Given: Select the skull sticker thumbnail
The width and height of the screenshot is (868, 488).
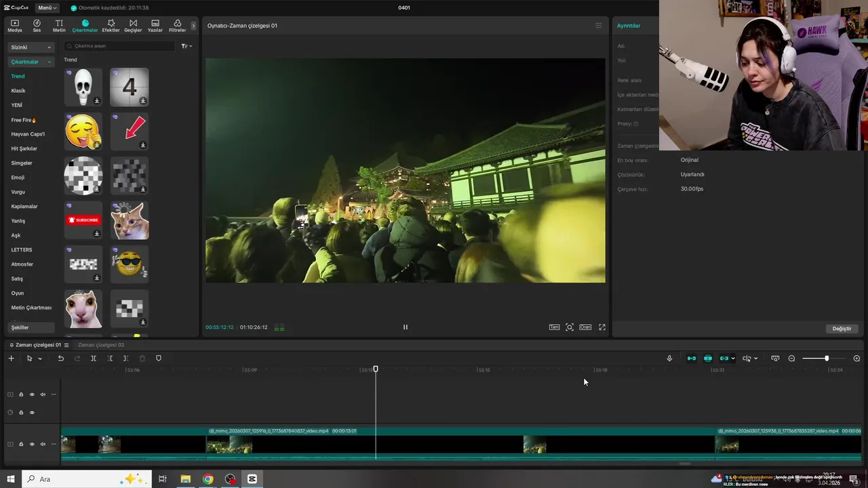Looking at the screenshot, I should click(83, 87).
